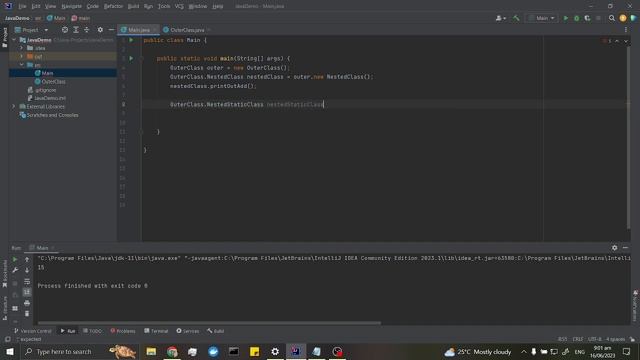
Task: Expand the out folder node
Action: (22, 56)
